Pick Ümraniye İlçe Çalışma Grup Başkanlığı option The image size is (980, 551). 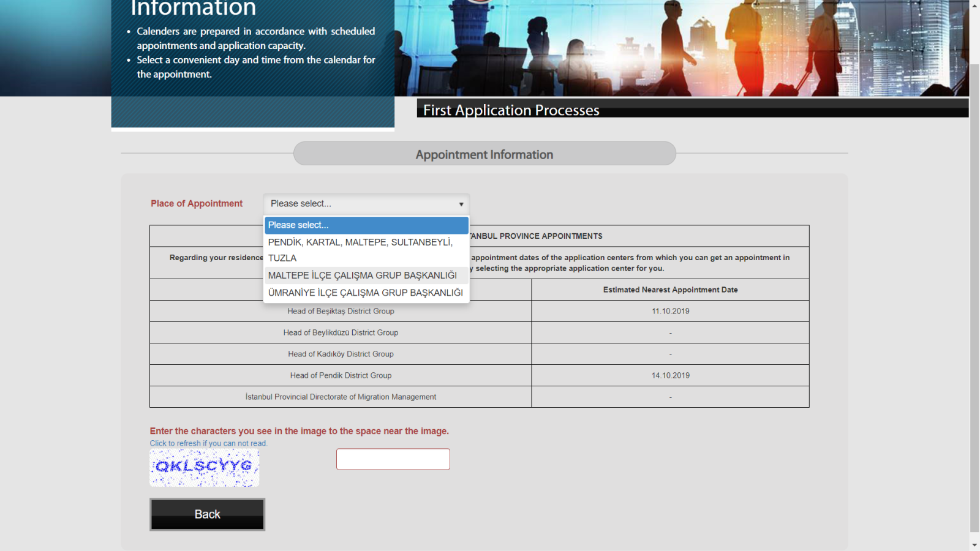click(366, 293)
